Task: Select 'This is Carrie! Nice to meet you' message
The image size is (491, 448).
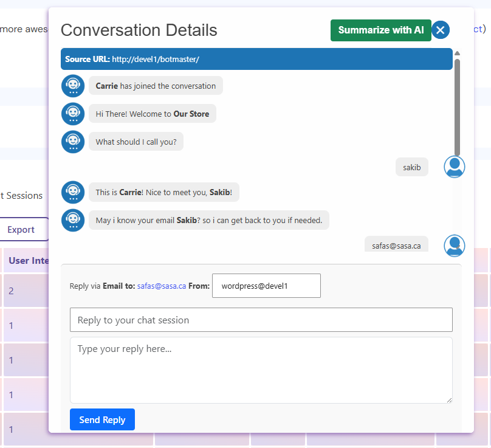Action: (164, 192)
